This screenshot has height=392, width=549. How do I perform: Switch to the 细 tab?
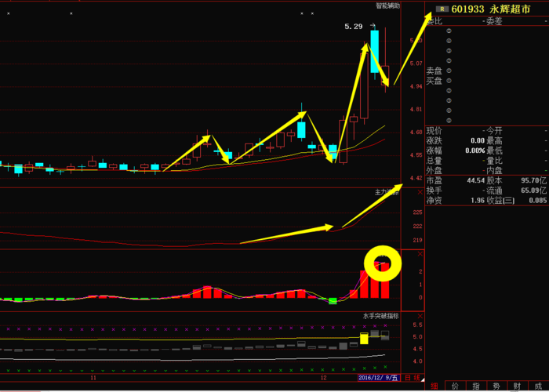[x=434, y=387]
